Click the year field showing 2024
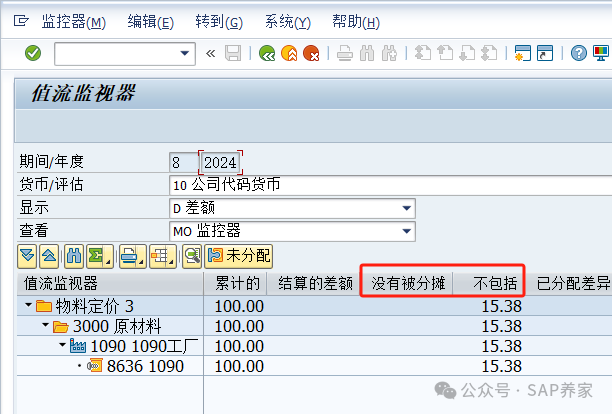 point(221,162)
